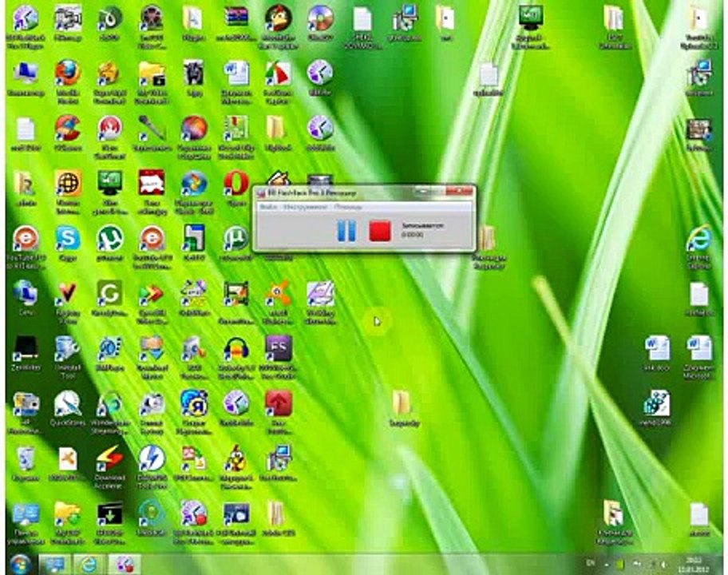Select the red upward arrow desktop icon
Screen dimensions: 728x575
point(278,412)
